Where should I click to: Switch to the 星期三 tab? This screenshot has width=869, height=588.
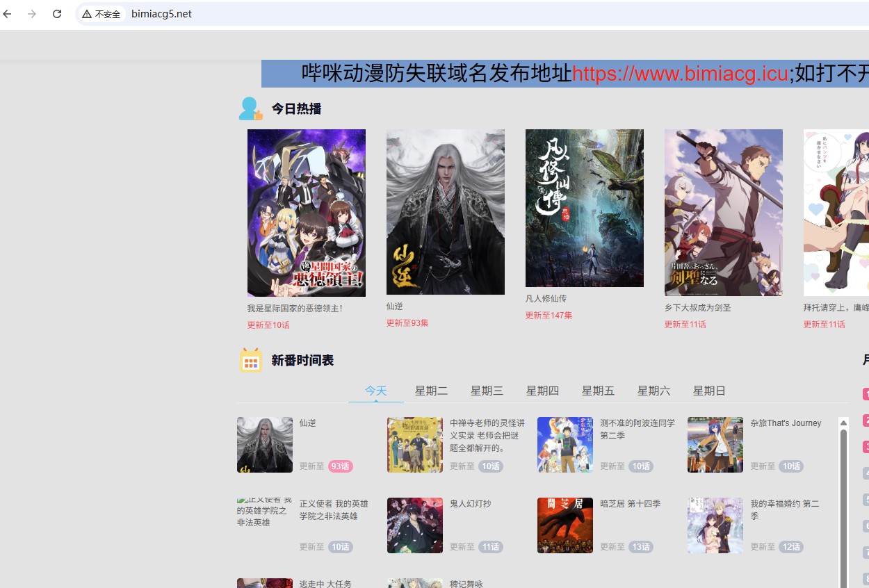[x=487, y=391]
